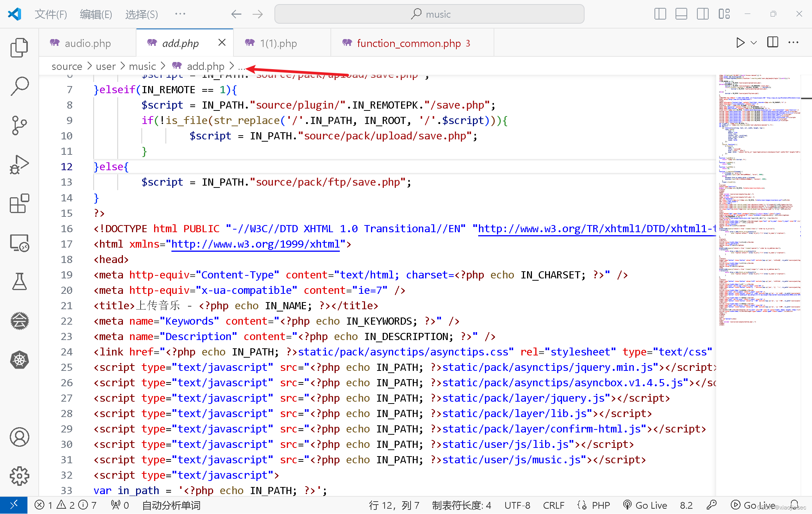Open editor More Actions ellipsis menu
This screenshot has height=514, width=812.
tap(793, 43)
